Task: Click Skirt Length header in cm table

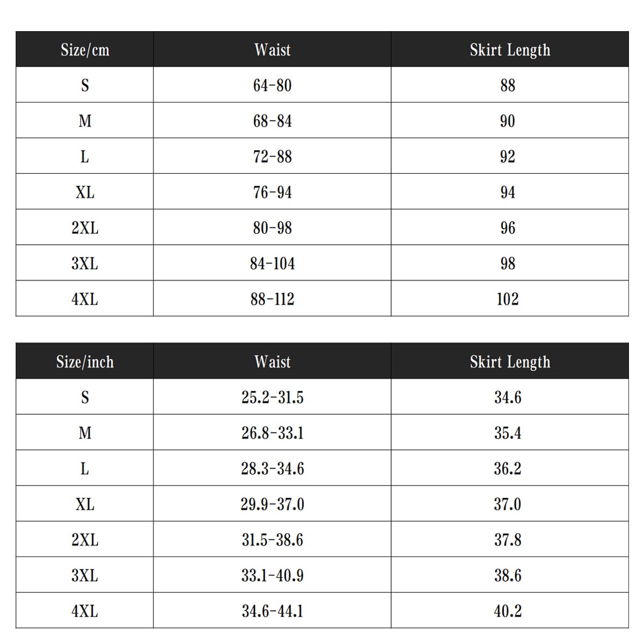Action: [x=510, y=49]
